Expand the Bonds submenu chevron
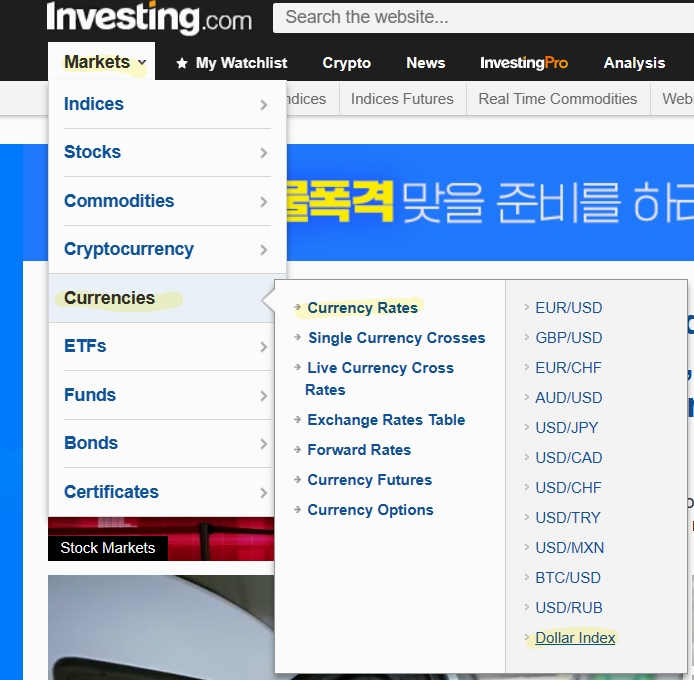This screenshot has height=680, width=694. click(x=264, y=444)
